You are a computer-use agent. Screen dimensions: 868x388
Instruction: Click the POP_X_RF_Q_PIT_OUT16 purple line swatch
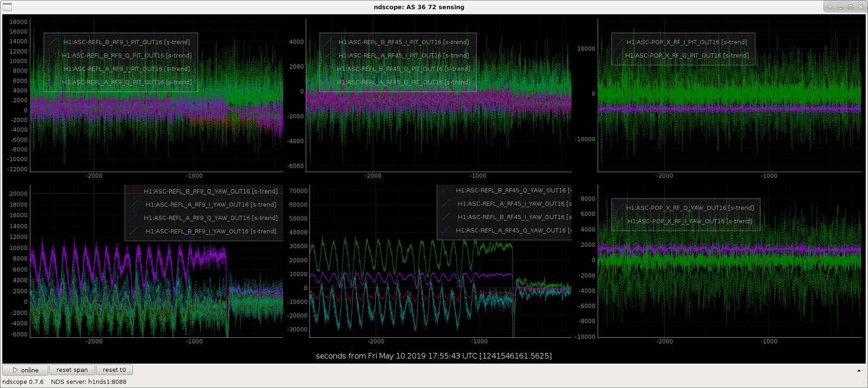tap(620, 55)
